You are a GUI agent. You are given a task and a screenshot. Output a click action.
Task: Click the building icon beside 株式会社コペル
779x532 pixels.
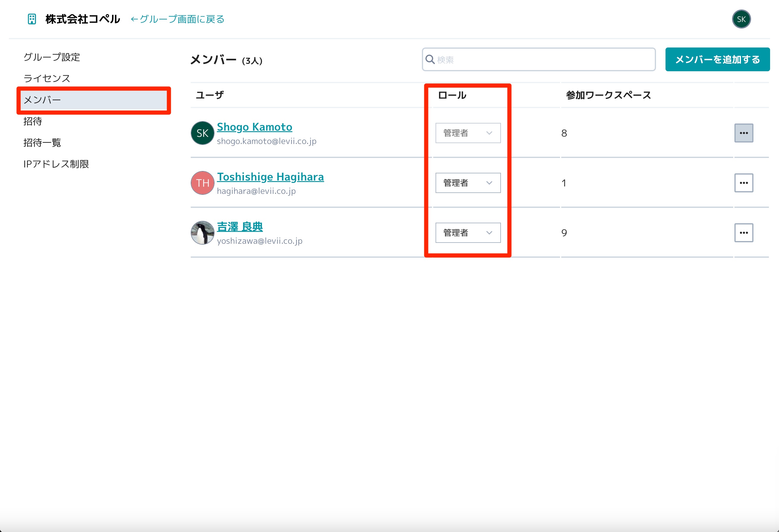click(x=32, y=19)
